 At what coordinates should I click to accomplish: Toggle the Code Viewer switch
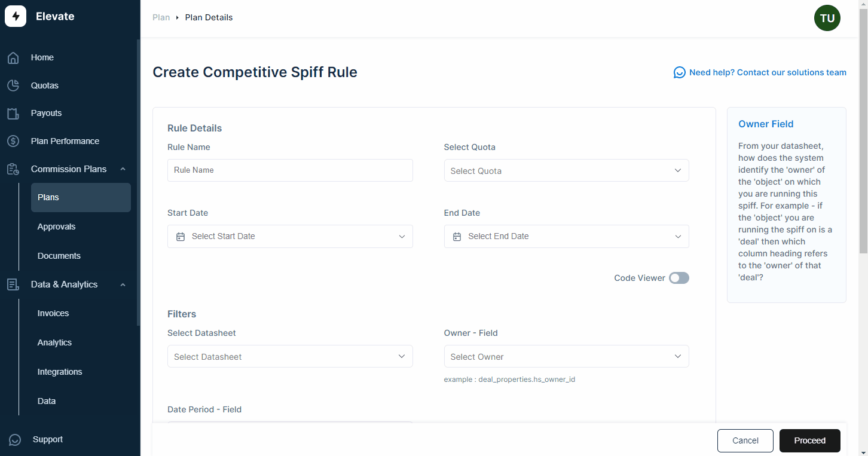click(679, 278)
